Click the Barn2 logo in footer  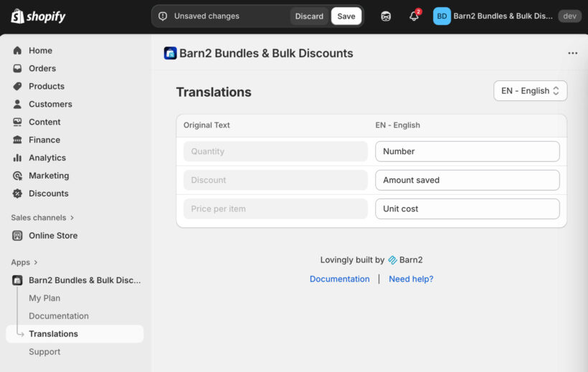click(x=392, y=260)
